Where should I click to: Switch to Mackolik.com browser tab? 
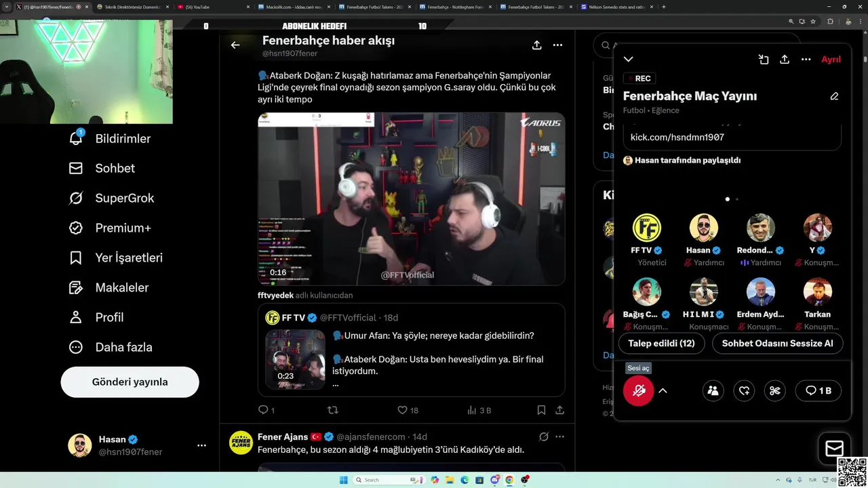pyautogui.click(x=294, y=7)
